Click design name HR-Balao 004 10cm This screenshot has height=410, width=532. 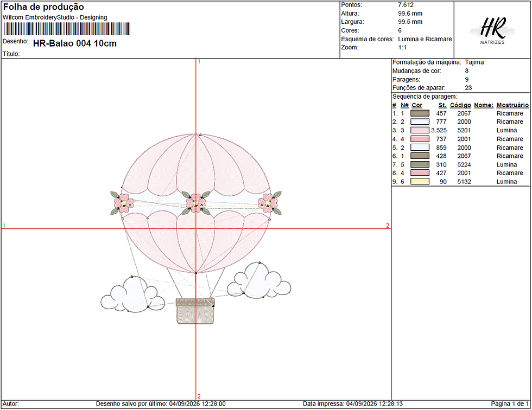pos(75,43)
